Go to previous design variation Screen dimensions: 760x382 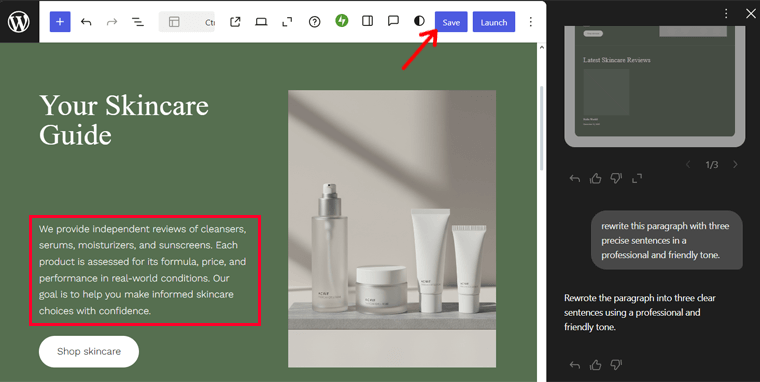click(x=688, y=165)
